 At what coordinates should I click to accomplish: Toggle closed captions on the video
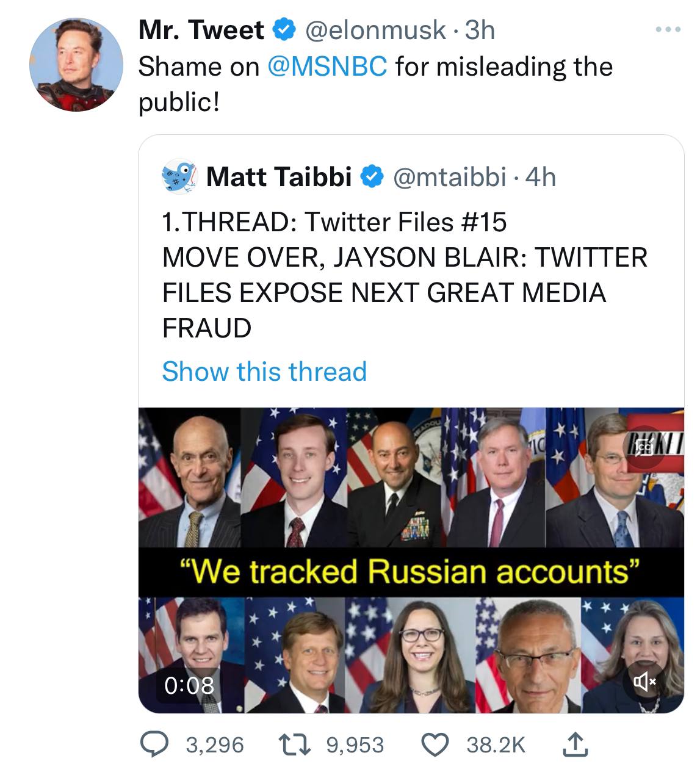coord(644,450)
